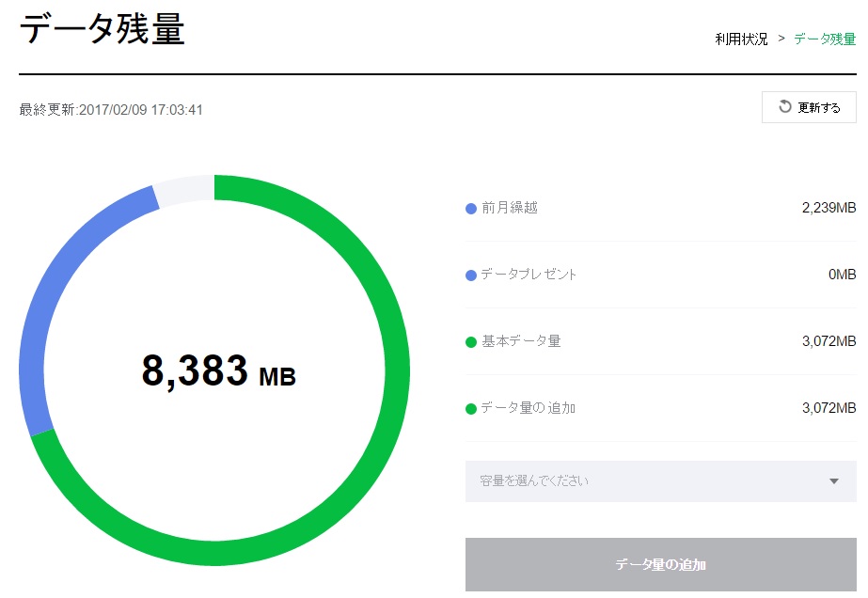Click the grey データ量の追加 button
This screenshot has height=598, width=868.
point(660,564)
